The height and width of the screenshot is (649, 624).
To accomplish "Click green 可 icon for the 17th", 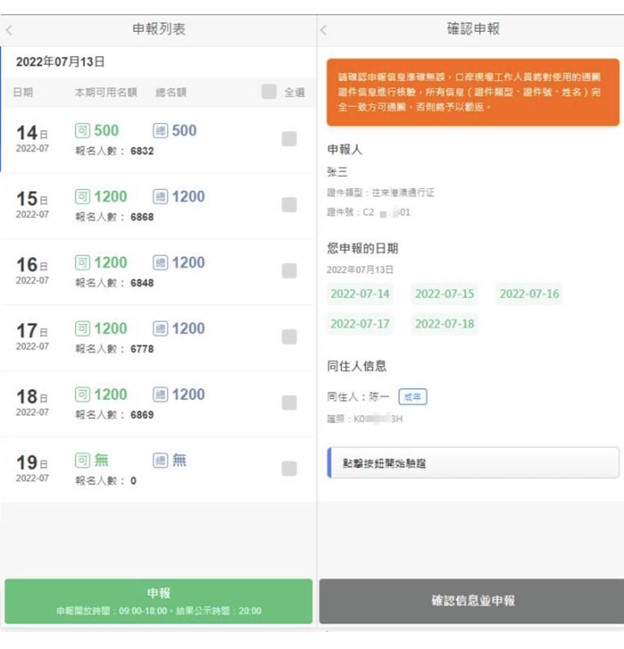I will (83, 329).
